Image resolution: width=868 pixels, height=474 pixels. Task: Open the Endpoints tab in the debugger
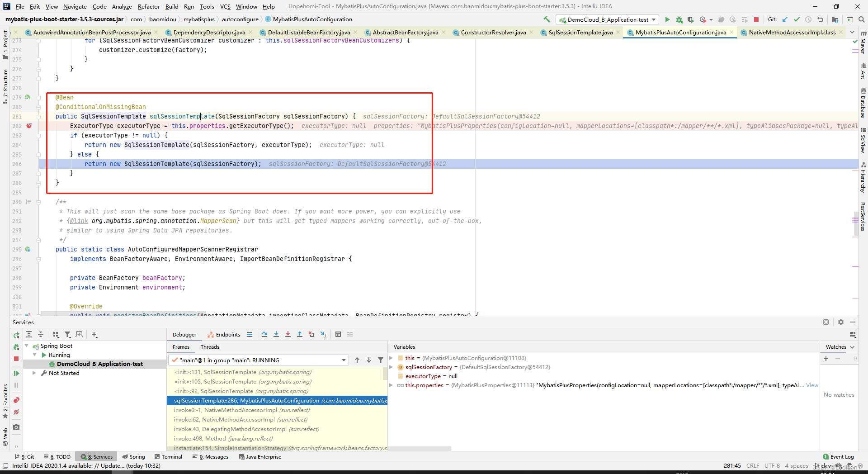pos(224,335)
